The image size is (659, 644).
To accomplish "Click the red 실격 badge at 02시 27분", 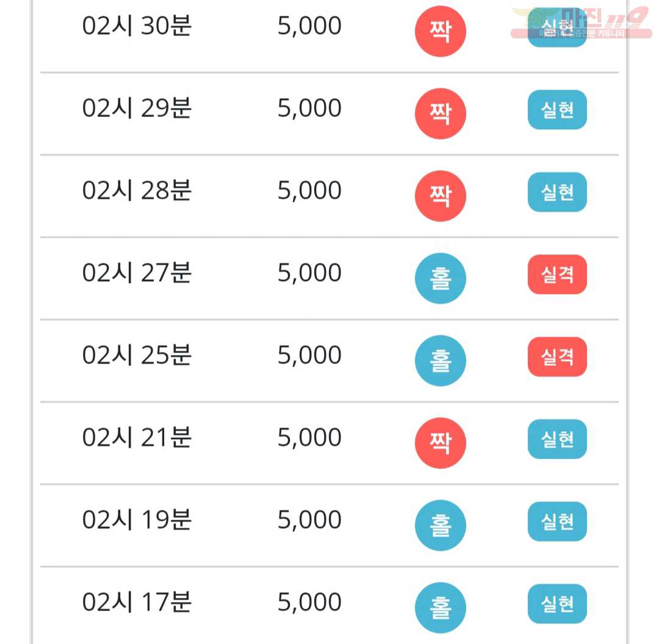I will (x=557, y=274).
